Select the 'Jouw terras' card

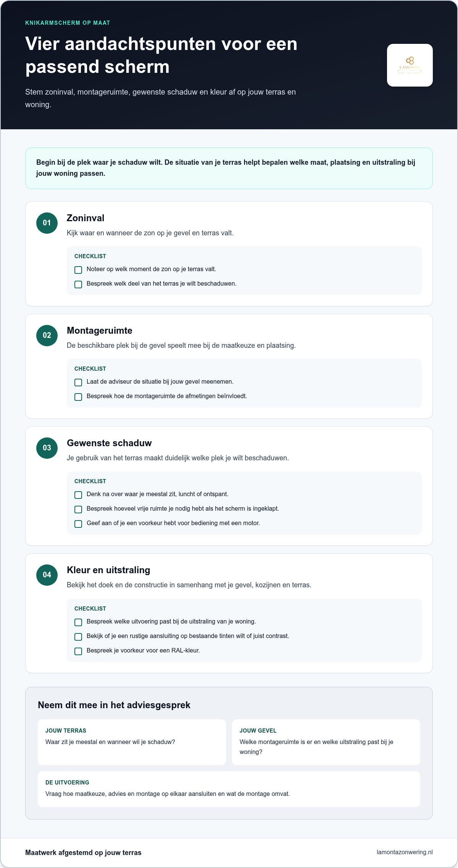[132, 742]
